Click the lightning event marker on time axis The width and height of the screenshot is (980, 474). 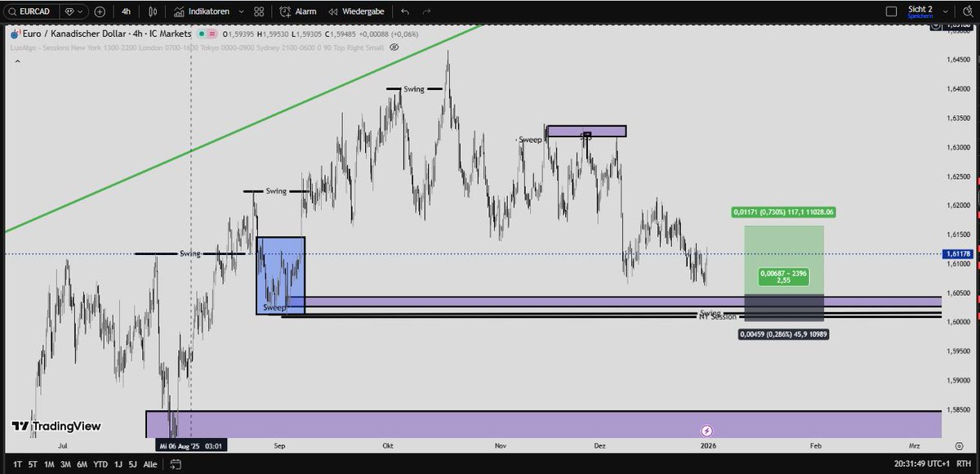[x=707, y=430]
